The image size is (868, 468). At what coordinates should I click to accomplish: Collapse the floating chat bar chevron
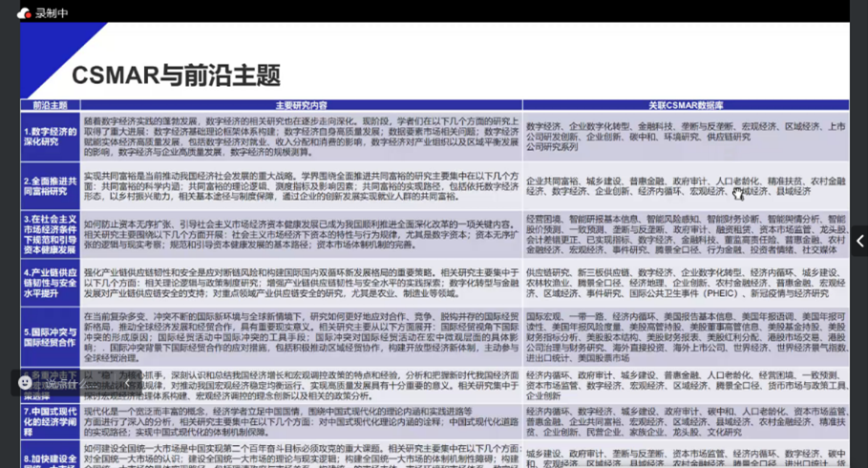129,383
